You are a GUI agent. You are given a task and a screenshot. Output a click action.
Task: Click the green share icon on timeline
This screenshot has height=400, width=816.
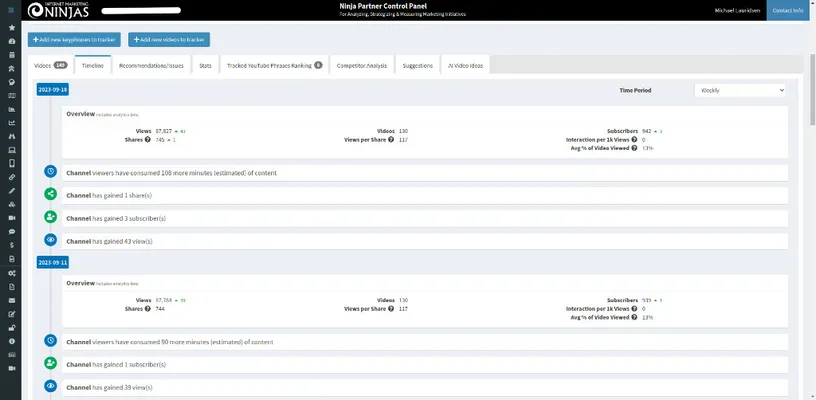click(51, 194)
